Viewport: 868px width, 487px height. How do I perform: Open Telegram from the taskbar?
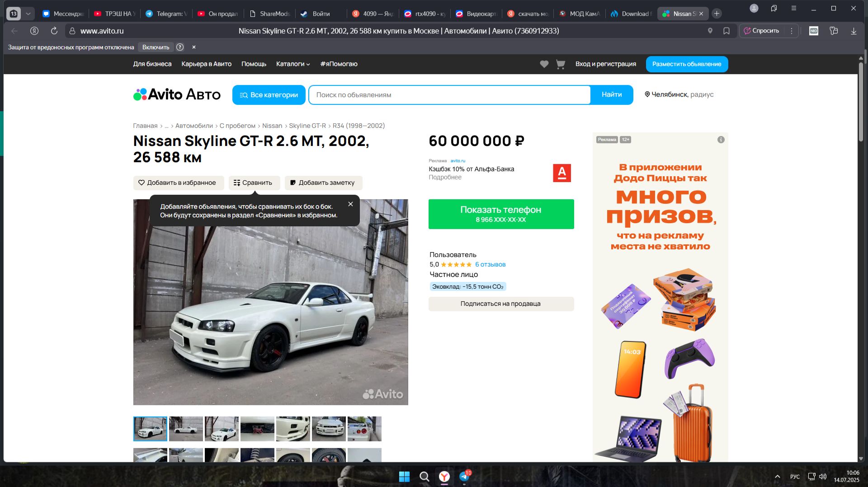[x=464, y=477]
